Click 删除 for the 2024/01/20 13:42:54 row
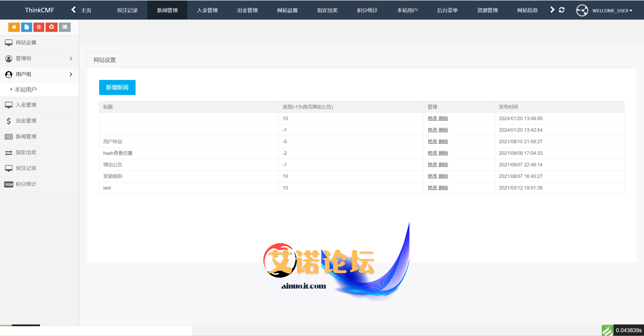Viewport: 644px width, 336px height. click(443, 130)
